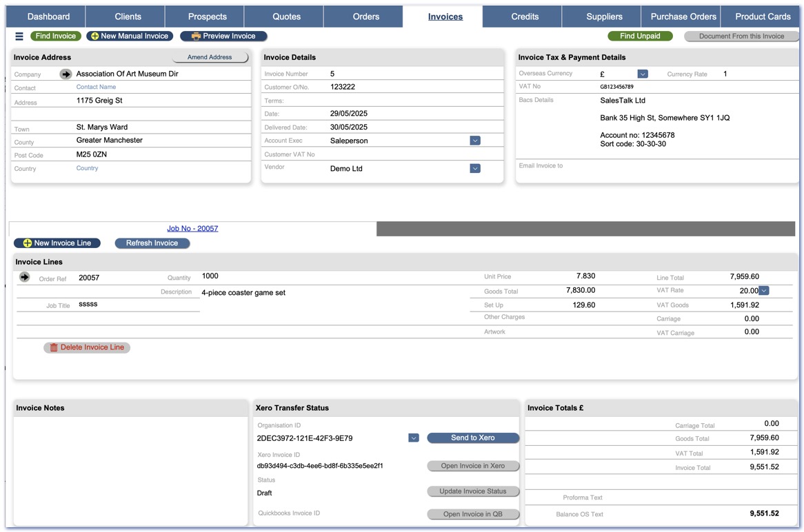The width and height of the screenshot is (804, 532).
Task: Click the Refresh Invoice button
Action: click(152, 243)
